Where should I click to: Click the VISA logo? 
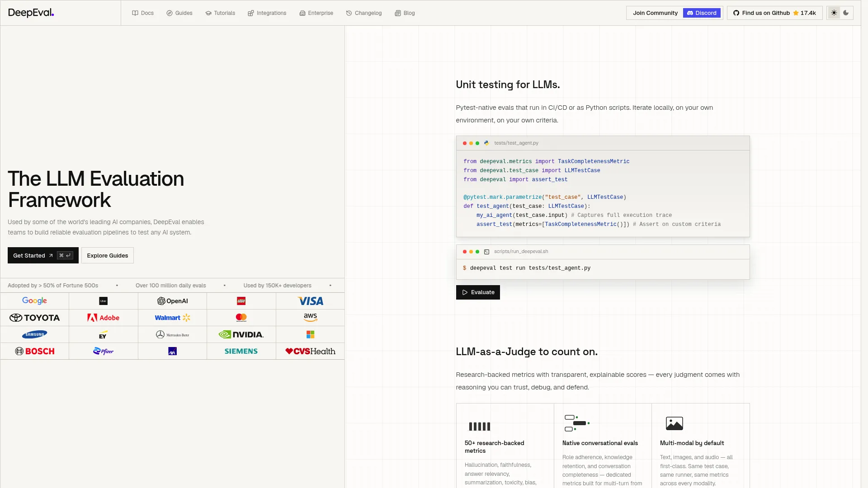(311, 301)
